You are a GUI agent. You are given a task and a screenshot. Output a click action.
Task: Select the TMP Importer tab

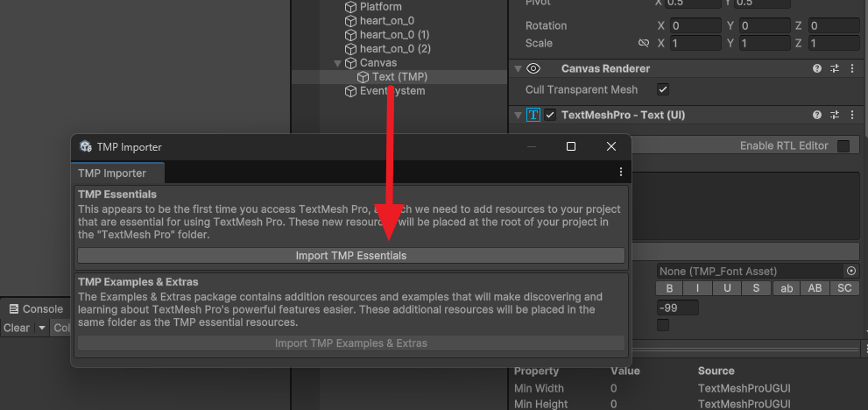pos(117,173)
